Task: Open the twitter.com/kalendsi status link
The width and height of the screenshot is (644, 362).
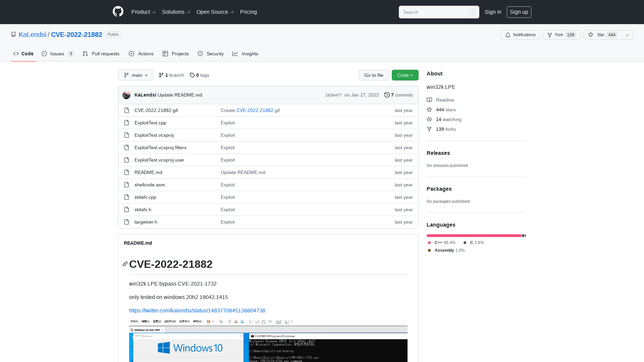Action: coord(197,311)
